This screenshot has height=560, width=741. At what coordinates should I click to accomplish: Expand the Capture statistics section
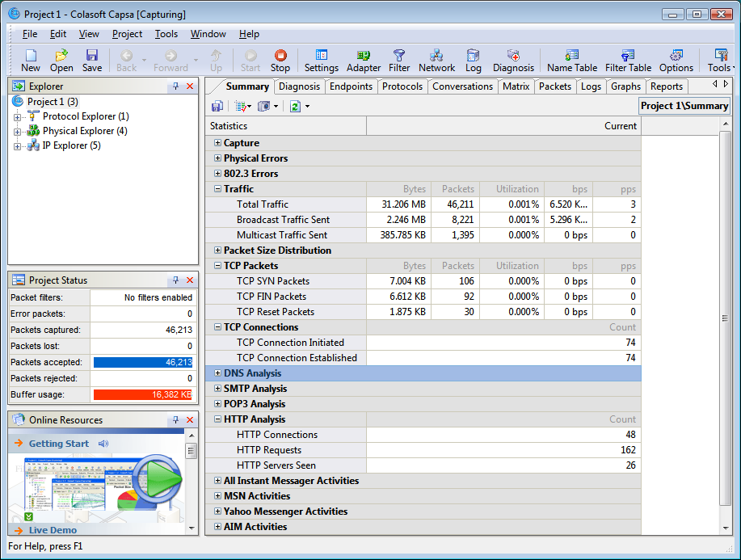217,143
